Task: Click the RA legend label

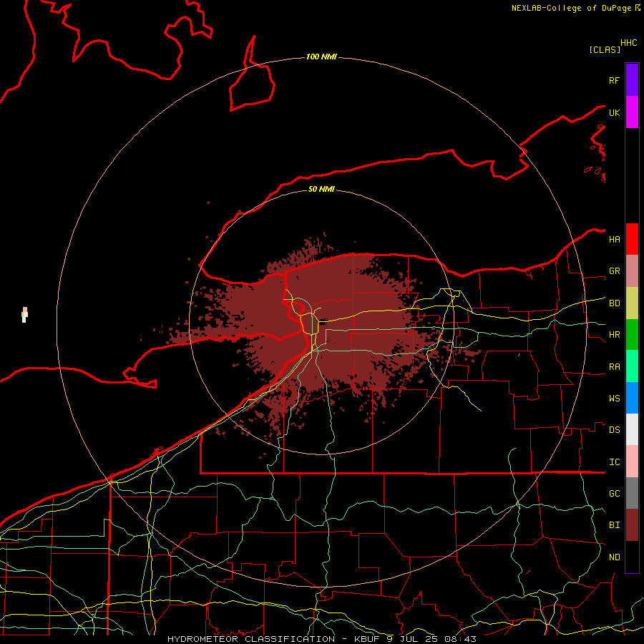Action: pos(614,367)
